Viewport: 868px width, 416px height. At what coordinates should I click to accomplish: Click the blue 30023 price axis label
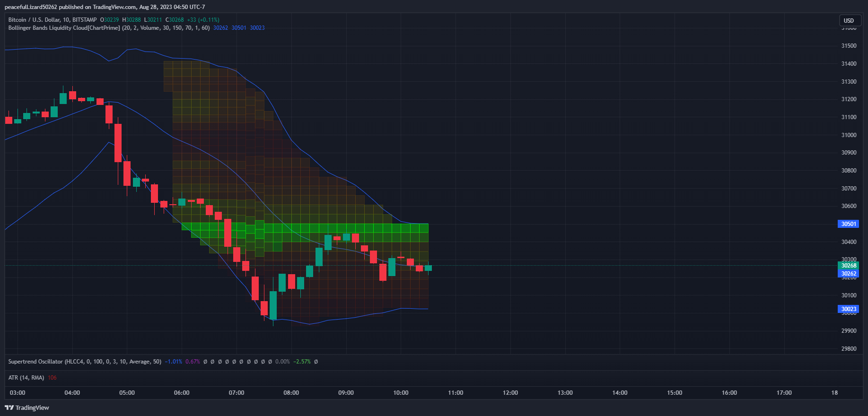[849, 309]
